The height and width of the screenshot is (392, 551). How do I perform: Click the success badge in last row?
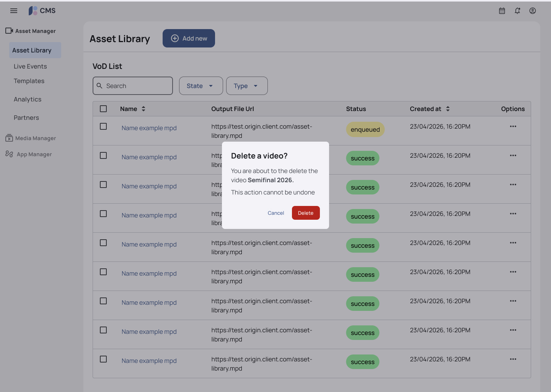tap(363, 362)
